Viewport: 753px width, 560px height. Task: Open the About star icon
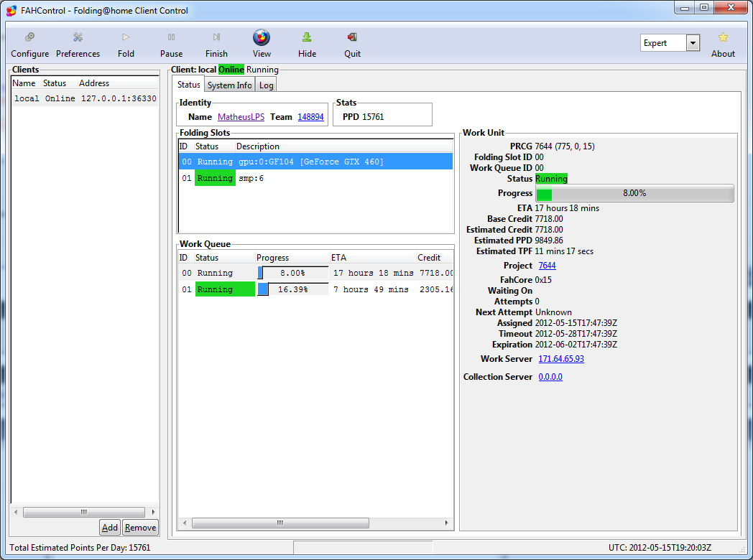(723, 45)
